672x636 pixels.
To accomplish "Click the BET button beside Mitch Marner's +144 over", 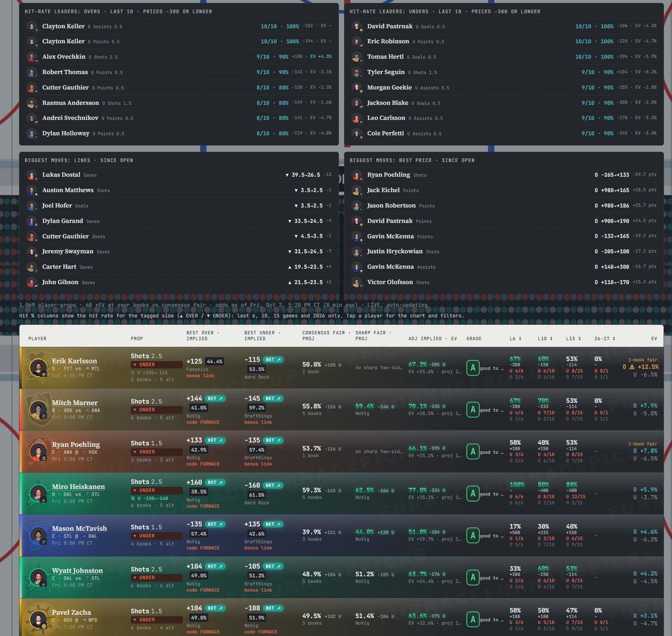I will (x=216, y=398).
